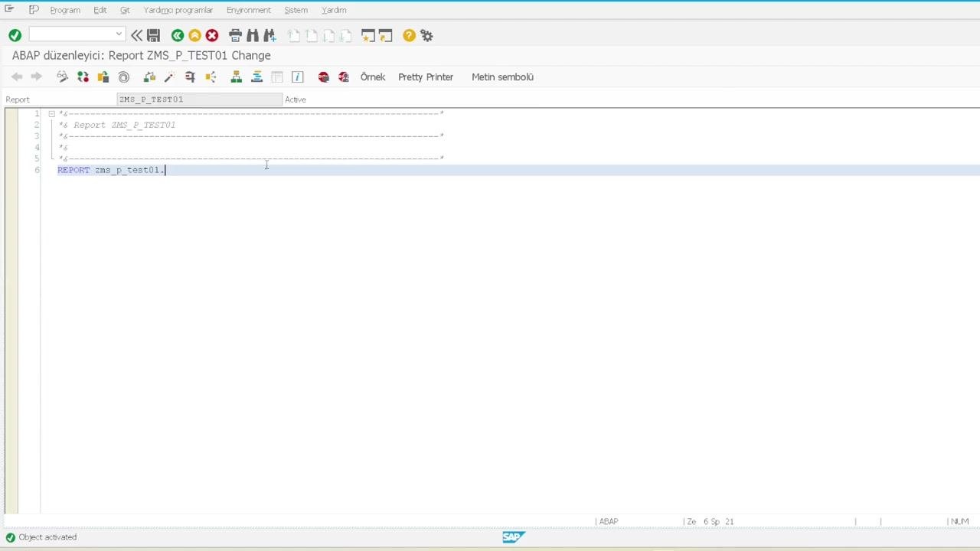Open the Environment menu
Screen dimensions: 980x551
click(x=249, y=10)
